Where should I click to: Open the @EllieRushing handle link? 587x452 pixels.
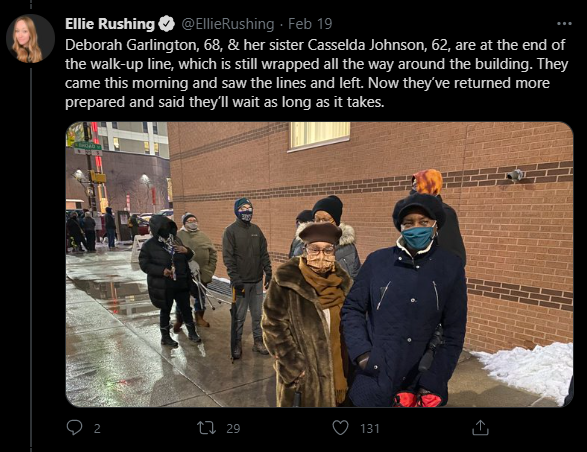click(228, 24)
